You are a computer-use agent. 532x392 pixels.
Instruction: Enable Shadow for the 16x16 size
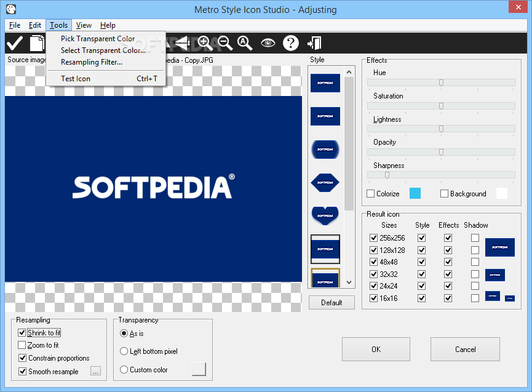pyautogui.click(x=475, y=298)
